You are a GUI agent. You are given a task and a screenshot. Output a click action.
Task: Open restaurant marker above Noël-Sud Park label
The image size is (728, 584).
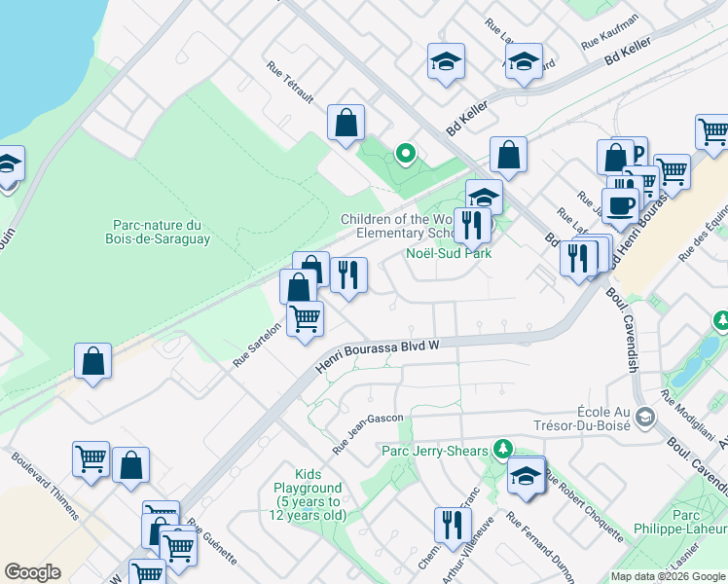[472, 228]
